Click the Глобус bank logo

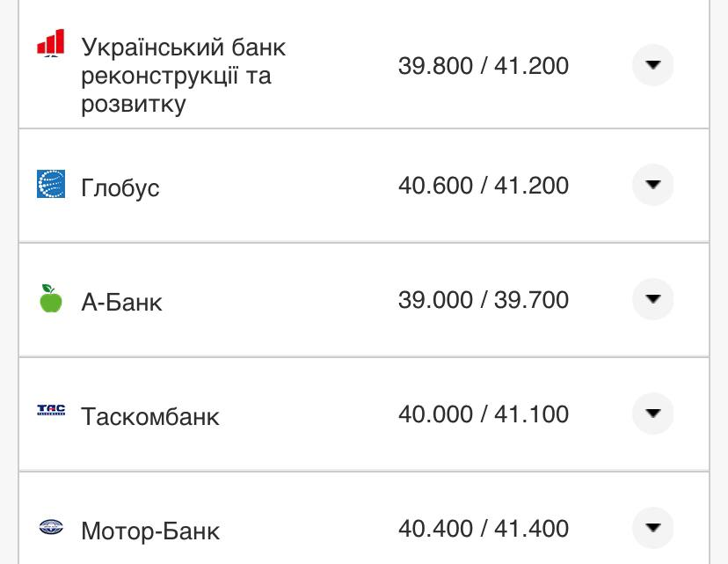coord(51,186)
